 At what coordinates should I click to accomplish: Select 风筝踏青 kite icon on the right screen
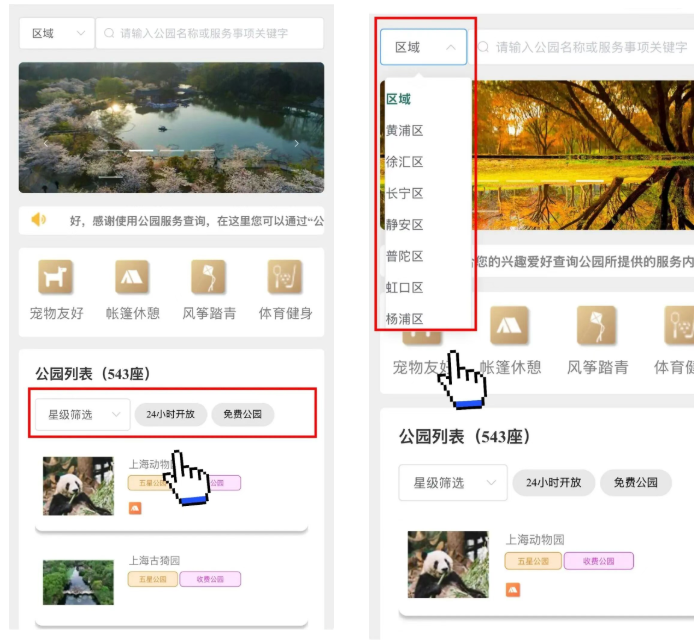pyautogui.click(x=597, y=325)
